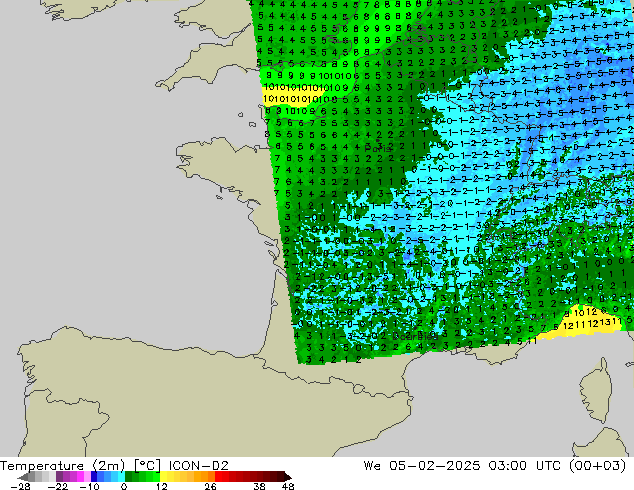Pick the dark purple swatch above -22

[x=59, y=477]
